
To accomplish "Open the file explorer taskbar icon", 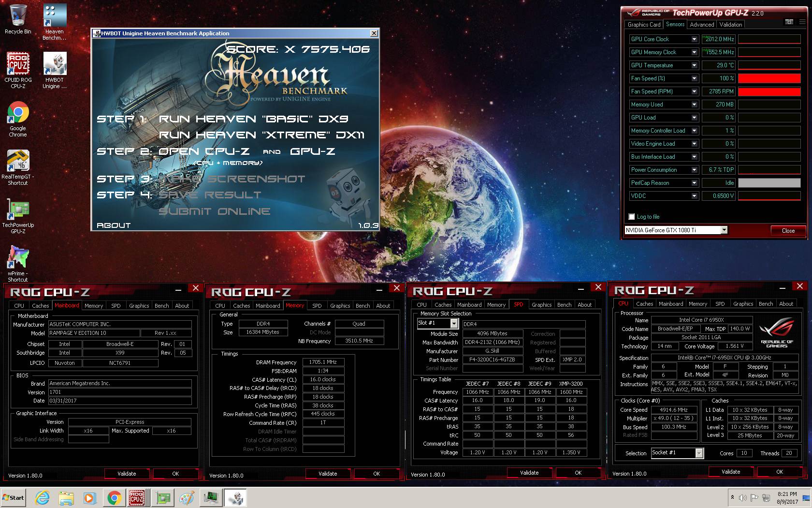I will click(x=66, y=498).
